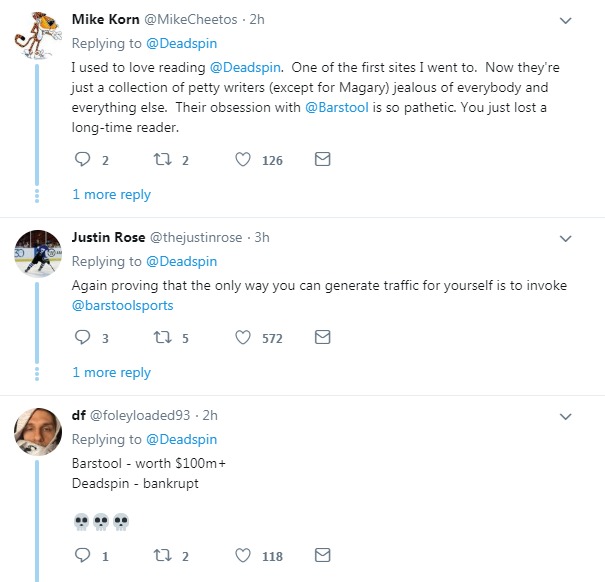This screenshot has width=605, height=582.
Task: Open more options chevron on Mike Korn's tweet
Action: (565, 20)
